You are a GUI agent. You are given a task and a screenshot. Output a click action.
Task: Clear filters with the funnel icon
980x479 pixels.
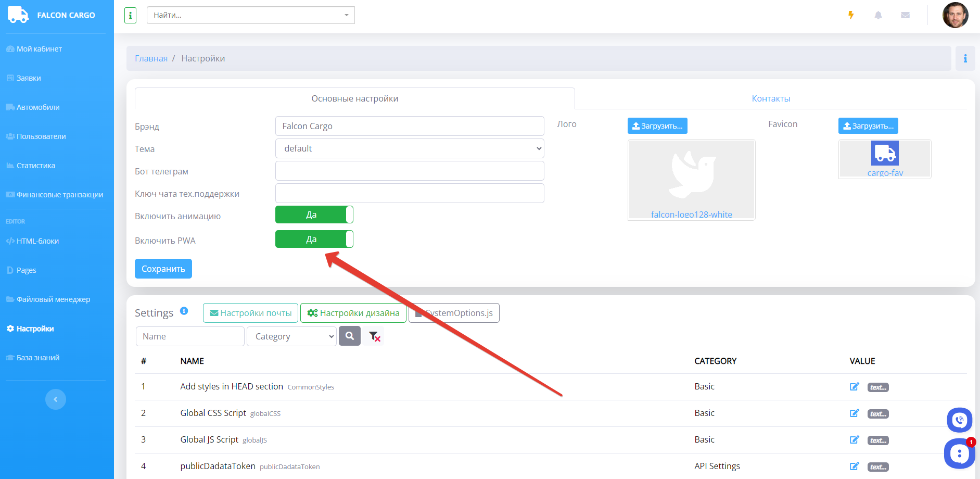point(374,336)
